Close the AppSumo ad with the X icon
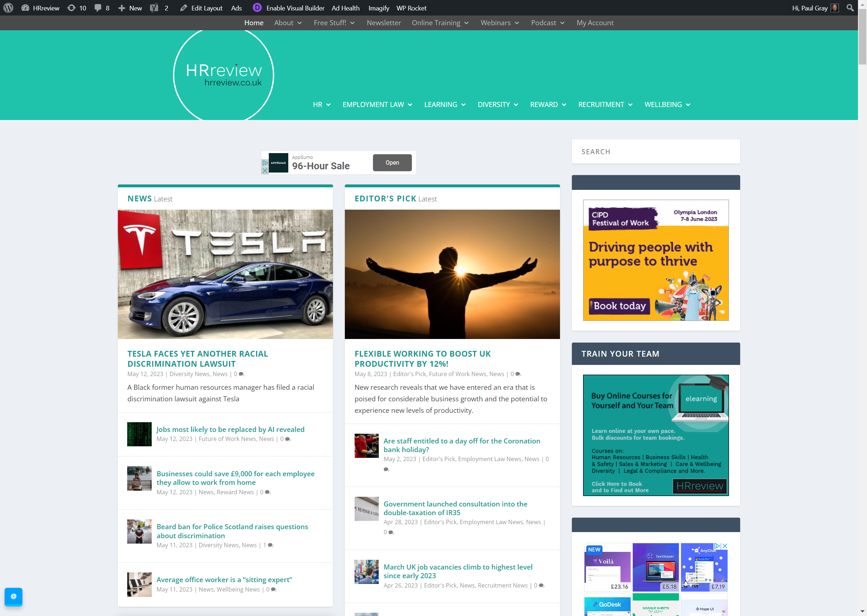 (265, 171)
